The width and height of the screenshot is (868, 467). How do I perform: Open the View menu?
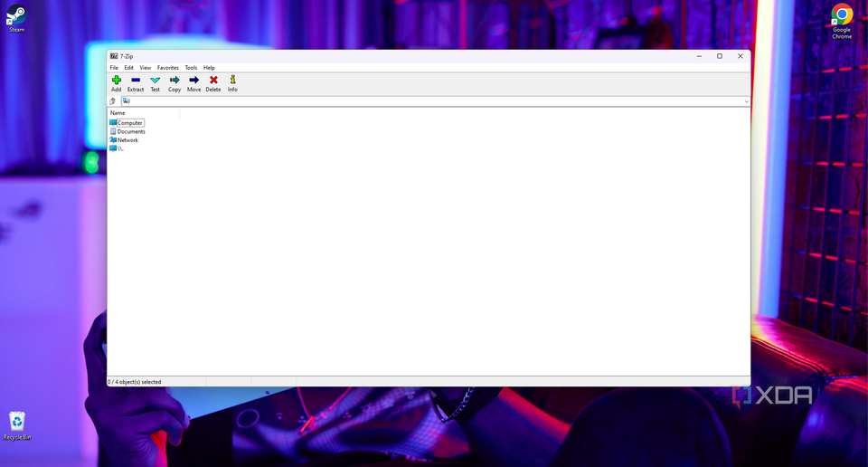pyautogui.click(x=145, y=68)
